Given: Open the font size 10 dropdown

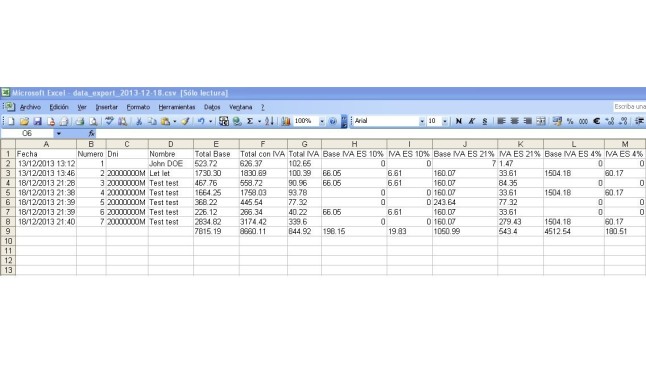Looking at the screenshot, I should 445,121.
